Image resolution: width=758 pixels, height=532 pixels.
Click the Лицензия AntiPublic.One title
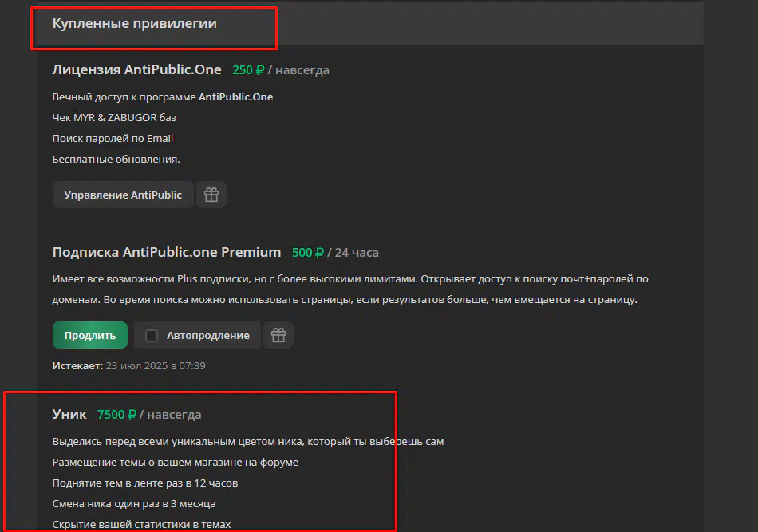[x=136, y=69]
